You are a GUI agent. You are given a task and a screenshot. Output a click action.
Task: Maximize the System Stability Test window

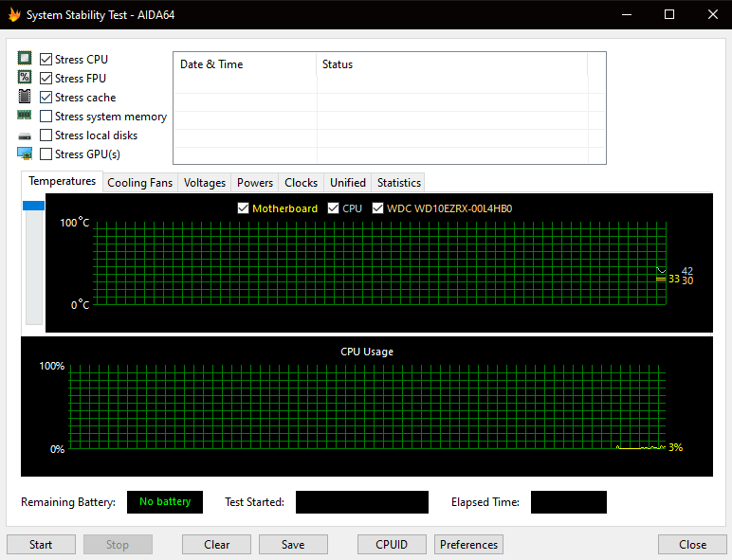tap(669, 14)
